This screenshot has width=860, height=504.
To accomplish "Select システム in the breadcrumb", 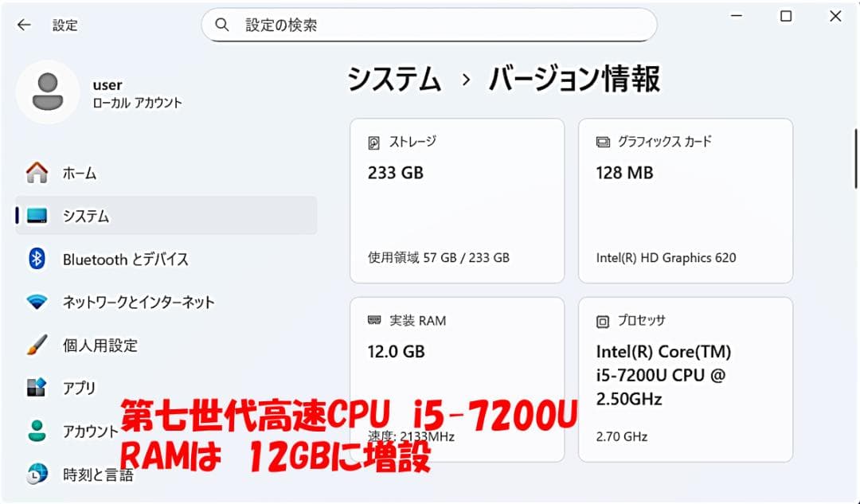I will [x=394, y=80].
